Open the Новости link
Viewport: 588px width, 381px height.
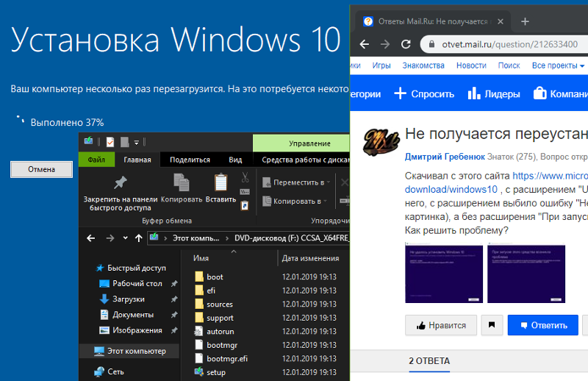coord(471,65)
